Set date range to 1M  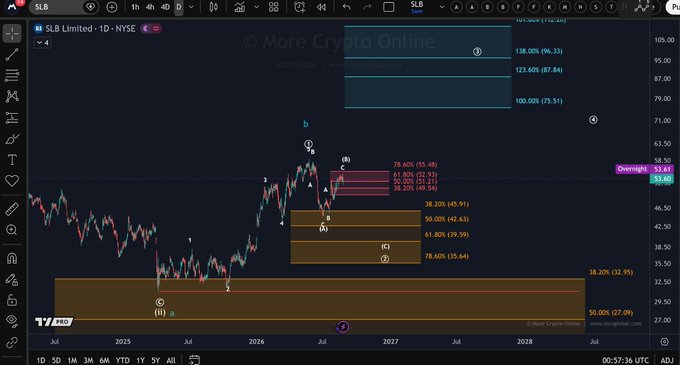click(72, 360)
